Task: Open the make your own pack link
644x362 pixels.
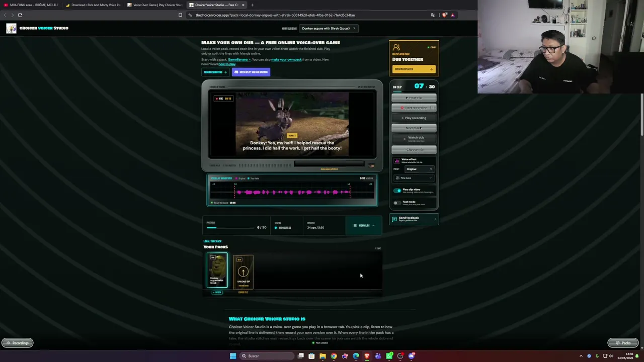Action: (286, 59)
